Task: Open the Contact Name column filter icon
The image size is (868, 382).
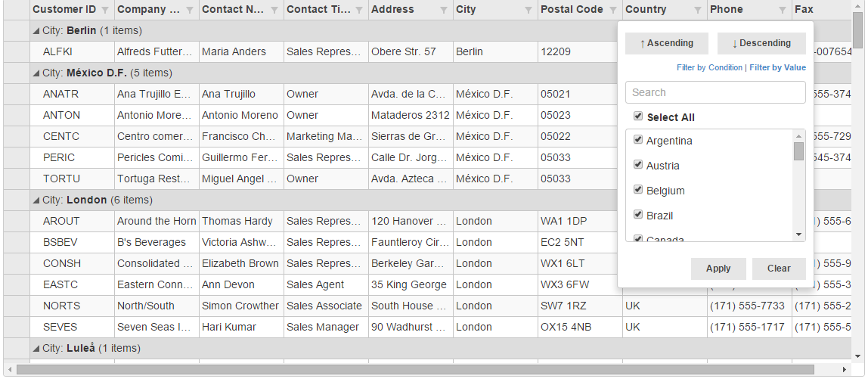Action: tap(274, 10)
